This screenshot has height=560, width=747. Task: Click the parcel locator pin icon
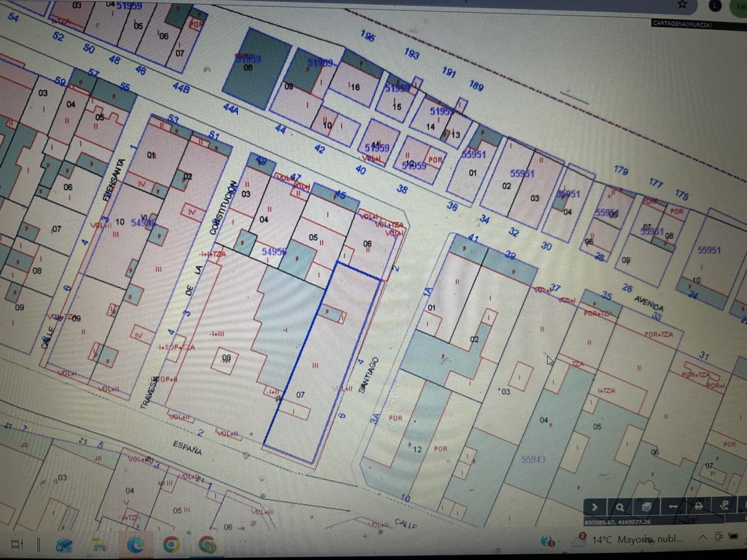tap(724, 506)
